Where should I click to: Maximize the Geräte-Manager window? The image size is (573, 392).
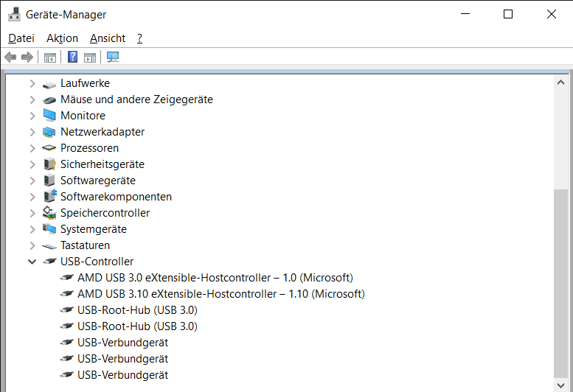[x=508, y=14]
